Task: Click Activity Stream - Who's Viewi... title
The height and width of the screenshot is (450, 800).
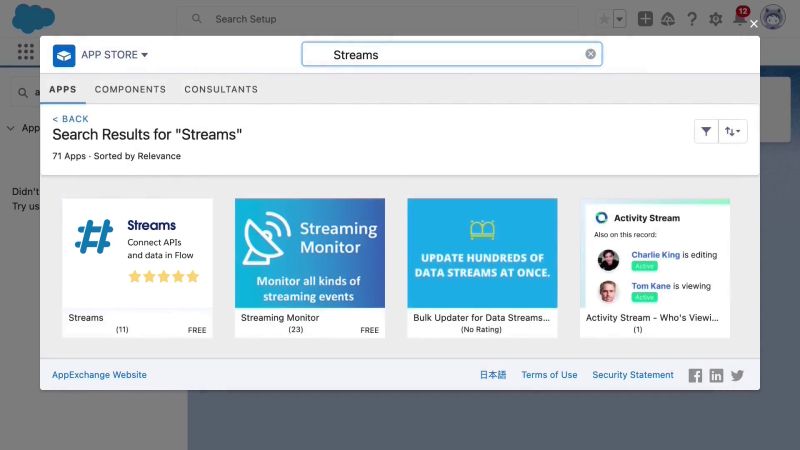Action: point(652,317)
